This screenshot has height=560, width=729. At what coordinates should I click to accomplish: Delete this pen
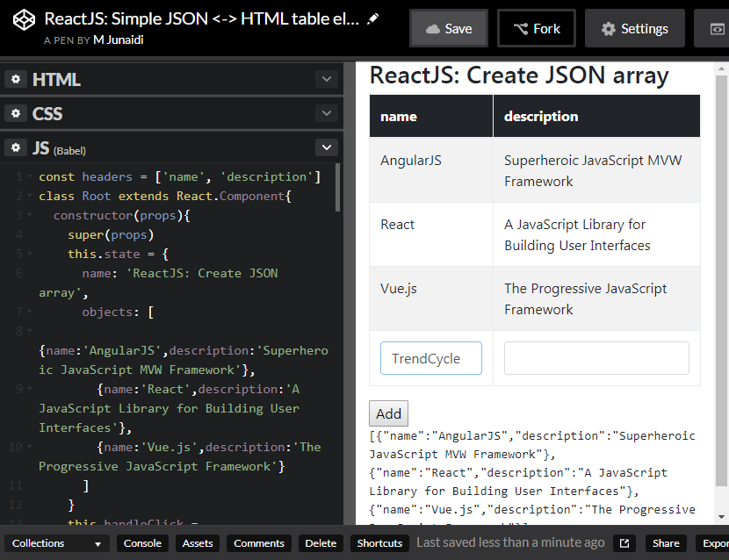click(x=321, y=543)
